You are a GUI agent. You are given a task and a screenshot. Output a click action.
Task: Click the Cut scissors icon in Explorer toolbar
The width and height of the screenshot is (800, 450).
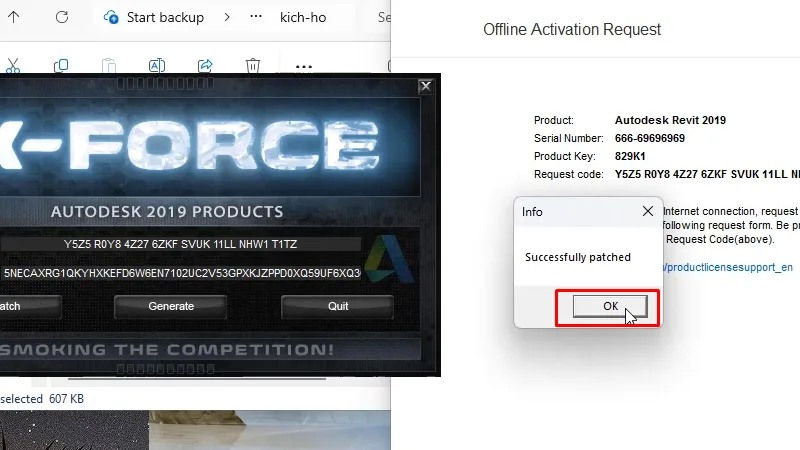(13, 66)
